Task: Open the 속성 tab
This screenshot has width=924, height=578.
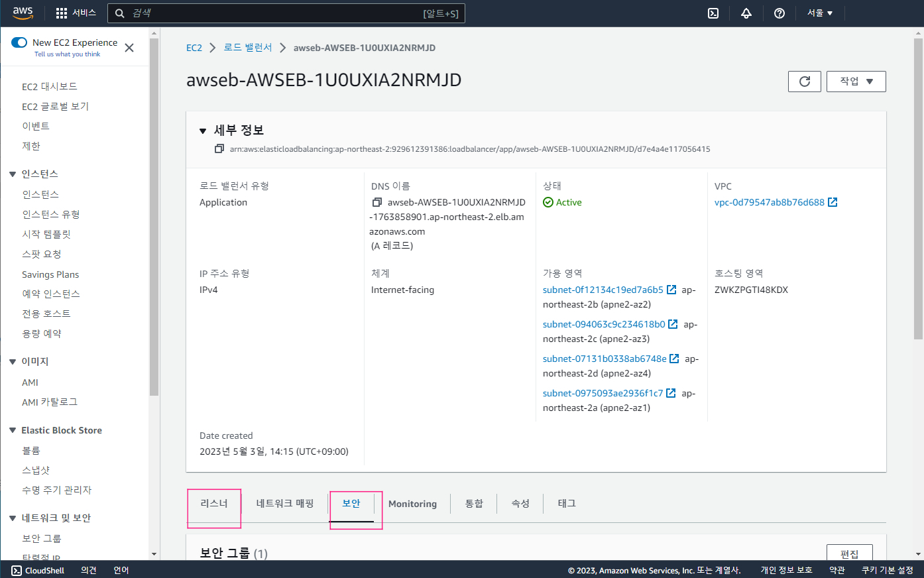Action: [x=520, y=504]
